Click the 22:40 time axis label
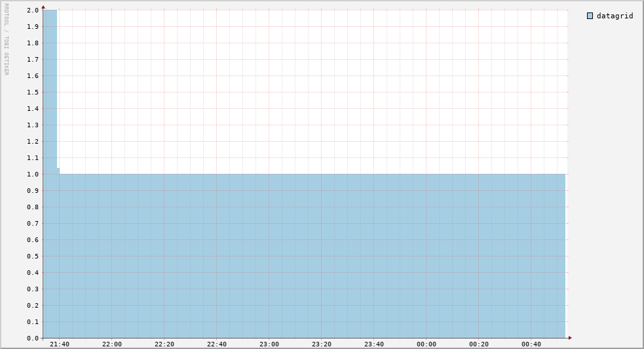Viewport: 644px width, 349px height. 216,344
